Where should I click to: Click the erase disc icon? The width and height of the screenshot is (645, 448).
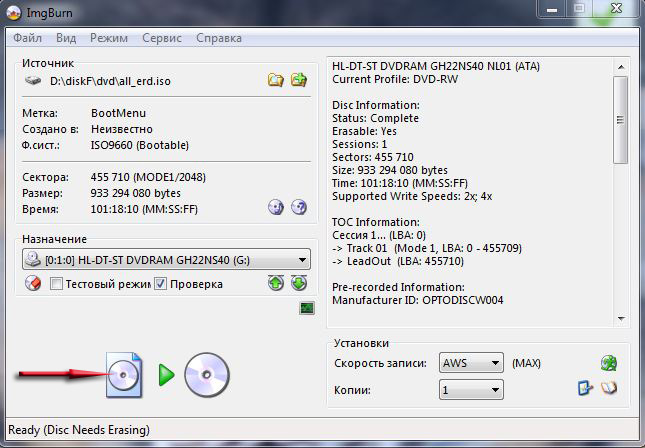tap(33, 283)
